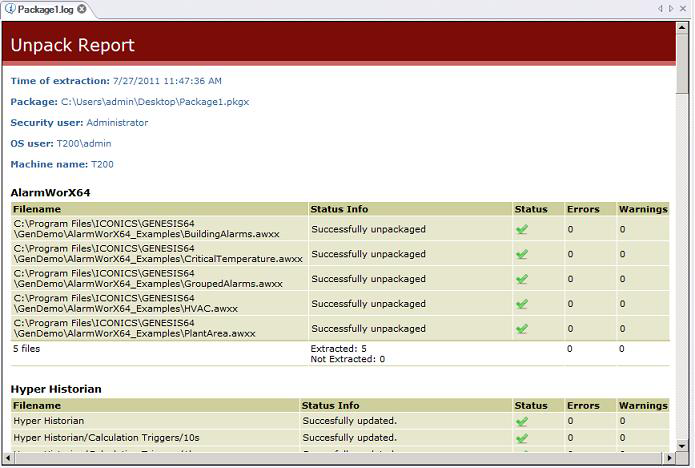Select the Package1.log tab
Screen dimensions: 695x468
tap(45, 9)
